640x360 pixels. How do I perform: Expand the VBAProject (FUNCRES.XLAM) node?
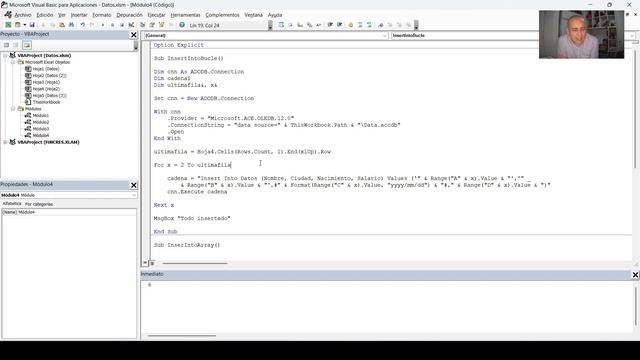point(5,142)
